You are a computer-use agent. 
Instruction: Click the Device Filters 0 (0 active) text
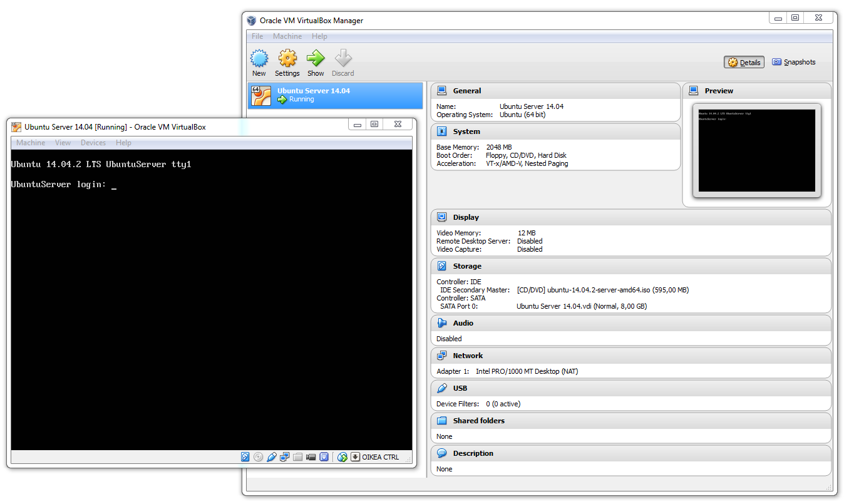point(503,404)
